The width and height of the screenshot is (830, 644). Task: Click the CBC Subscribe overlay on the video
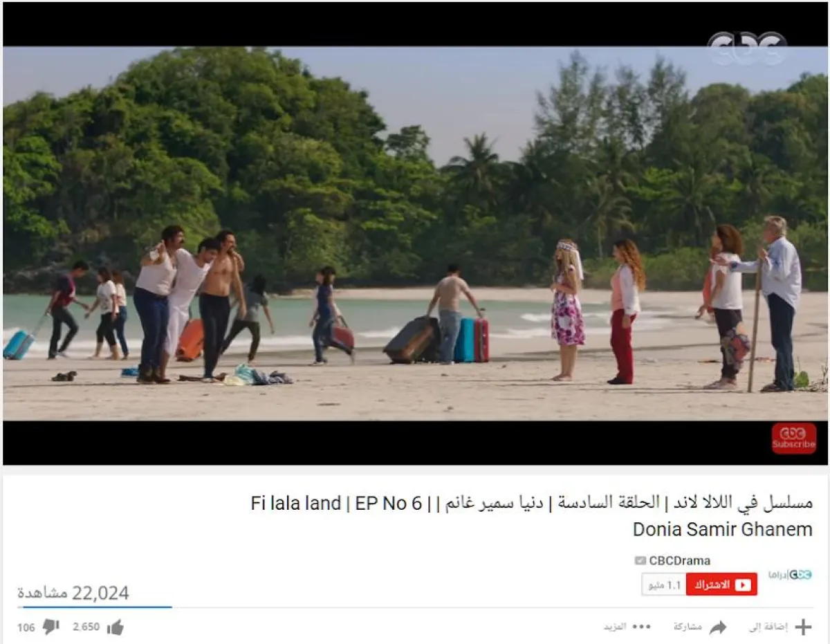[794, 439]
